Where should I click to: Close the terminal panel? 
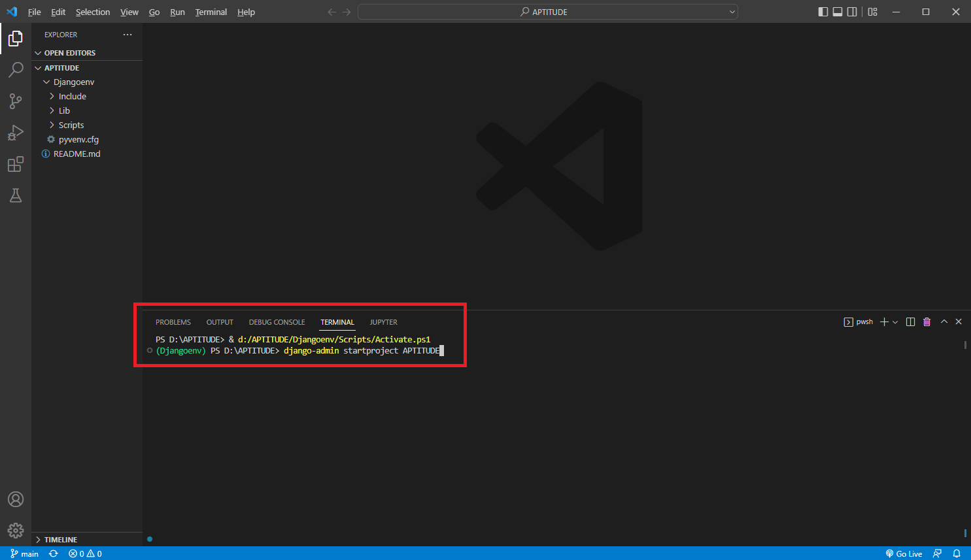[x=959, y=321]
